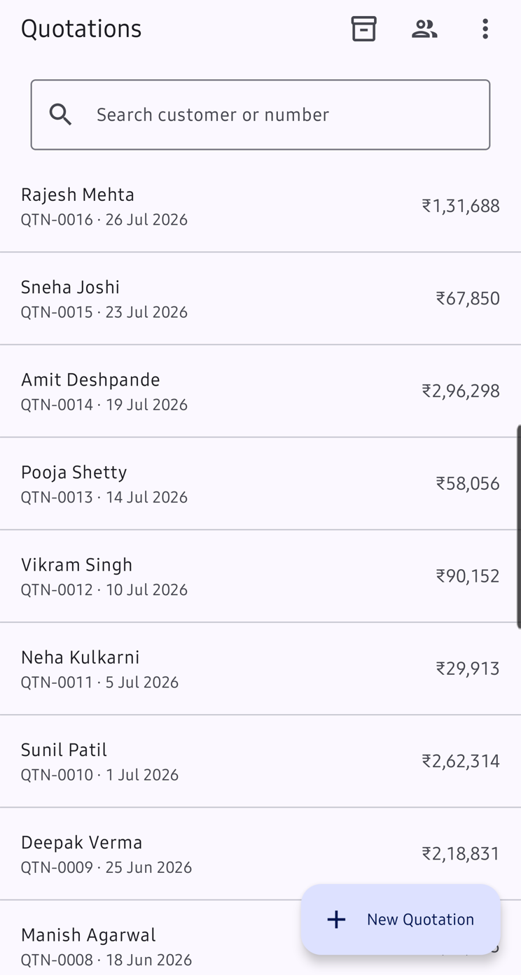This screenshot has width=521, height=980.
Task: Open Sneha Joshi quotation QTN-0015
Action: pos(260,299)
